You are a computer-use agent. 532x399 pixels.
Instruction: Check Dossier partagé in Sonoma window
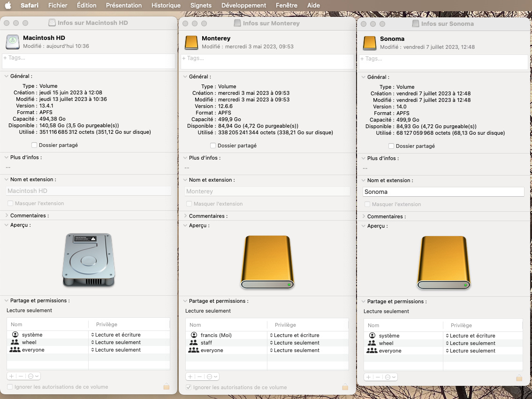[391, 146]
